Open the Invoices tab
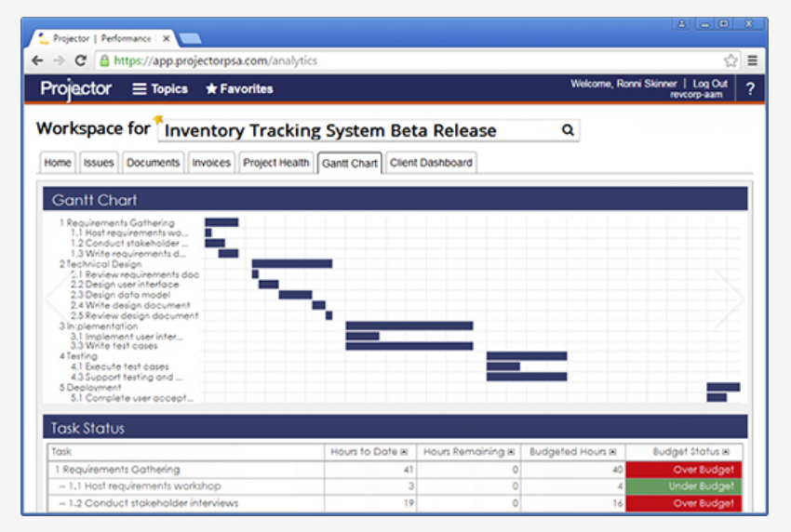This screenshot has height=532, width=791. [211, 163]
